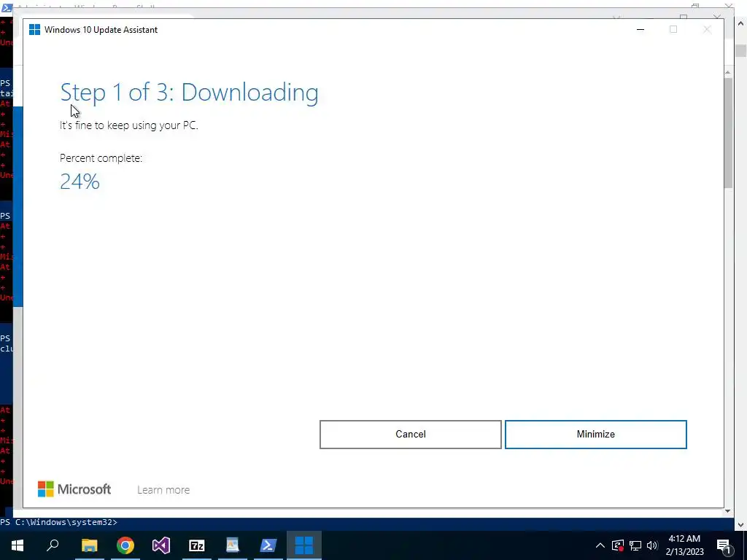This screenshot has height=560, width=747.
Task: Click the PowerShell window scrollbar thumb
Action: pos(741,51)
